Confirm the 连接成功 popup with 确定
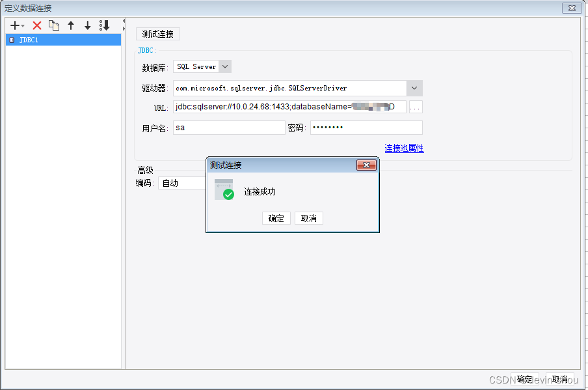Screen dimensions: 588x390 point(276,219)
